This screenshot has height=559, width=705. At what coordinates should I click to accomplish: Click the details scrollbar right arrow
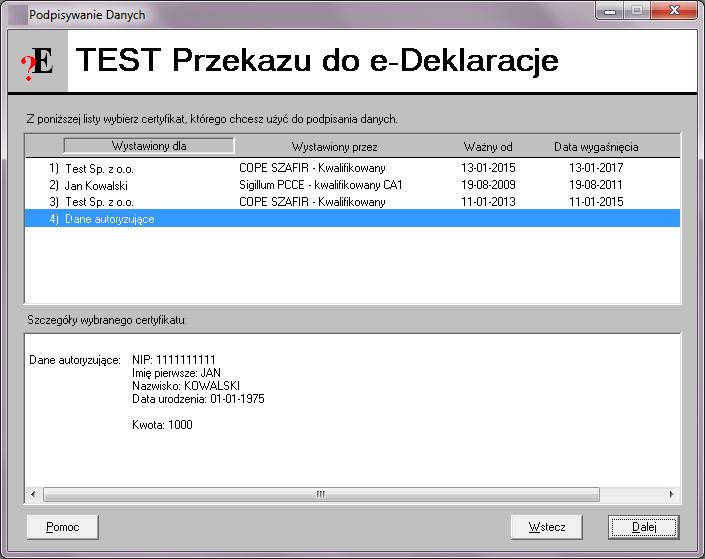[671, 494]
